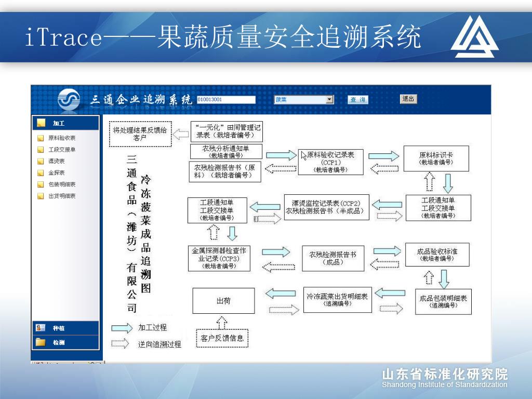The image size is (532, 399).
Task: Open 金属探测器检查作业记录 (CCP3) box
Action: pos(219,259)
